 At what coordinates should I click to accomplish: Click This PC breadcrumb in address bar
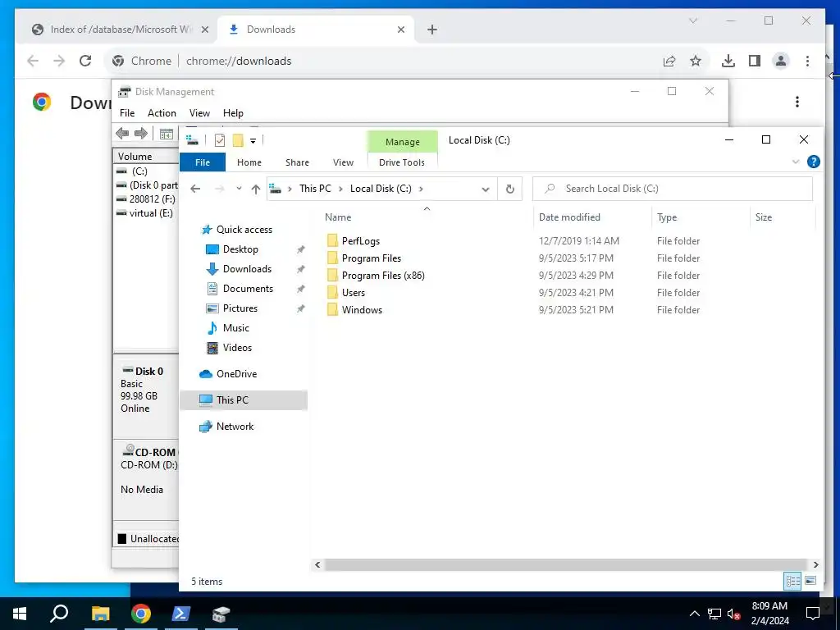pyautogui.click(x=315, y=189)
